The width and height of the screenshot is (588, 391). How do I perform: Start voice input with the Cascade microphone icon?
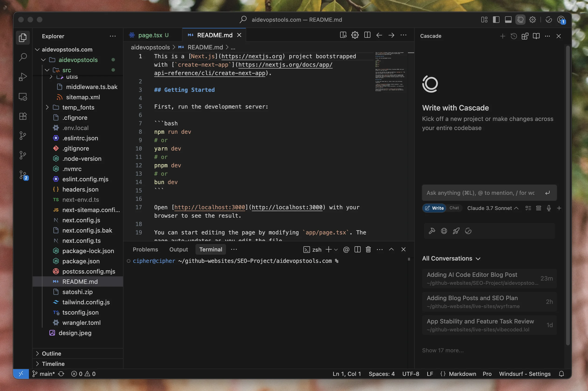tap(548, 208)
